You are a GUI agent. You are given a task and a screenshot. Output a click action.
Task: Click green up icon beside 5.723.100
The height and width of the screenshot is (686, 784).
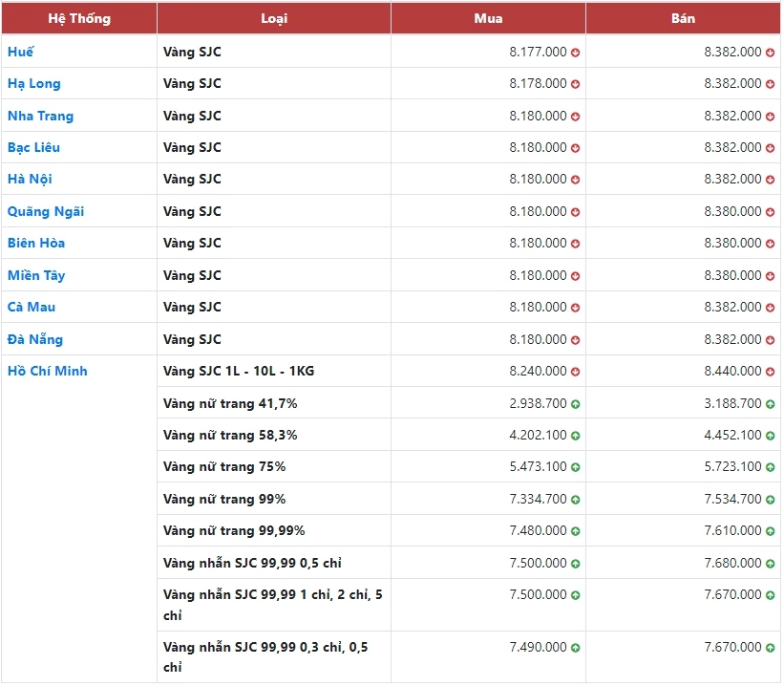point(770,467)
